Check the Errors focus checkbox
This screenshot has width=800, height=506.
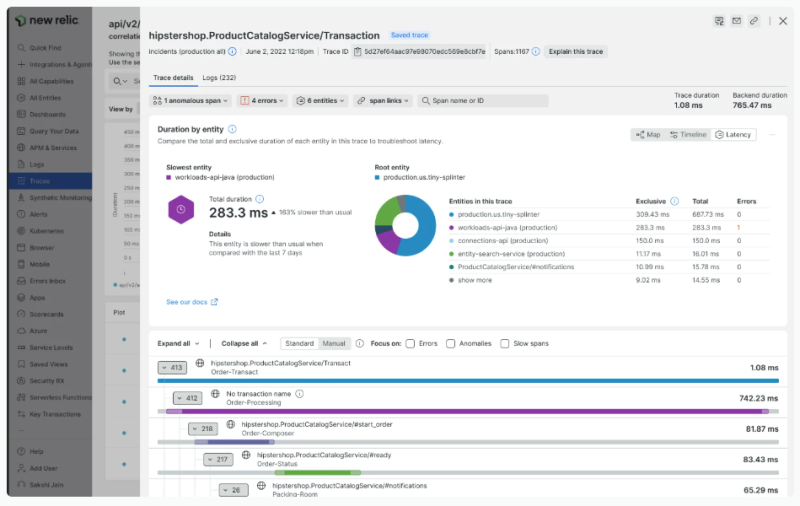coord(410,344)
